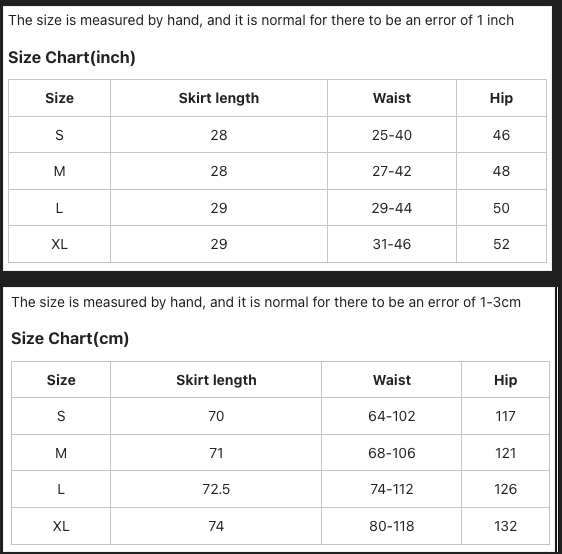Viewport: 562px width, 554px height.
Task: Click the skirt length 74 cell
Action: click(216, 526)
